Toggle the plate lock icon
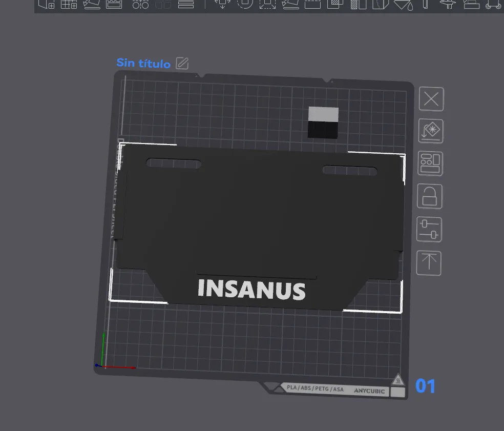 point(430,196)
